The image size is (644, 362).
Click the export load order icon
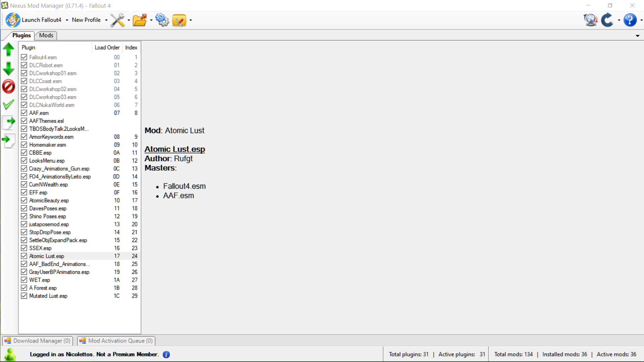9,122
